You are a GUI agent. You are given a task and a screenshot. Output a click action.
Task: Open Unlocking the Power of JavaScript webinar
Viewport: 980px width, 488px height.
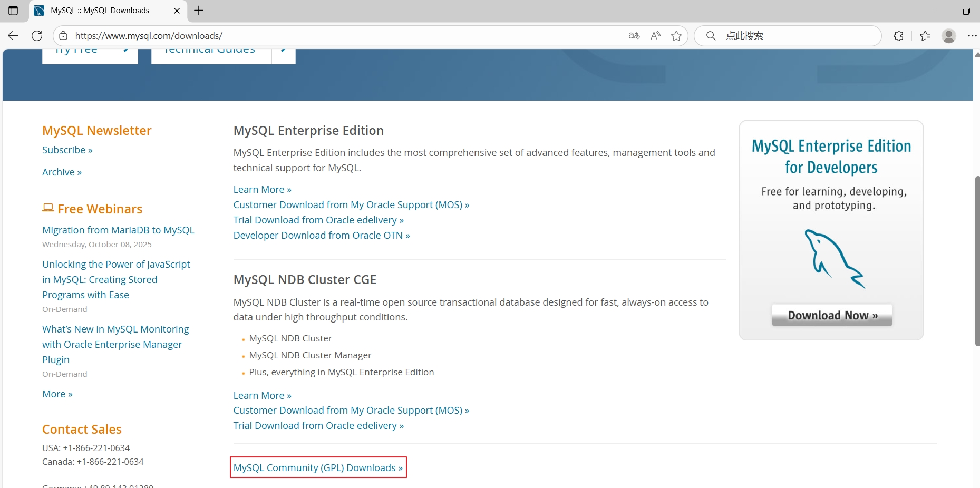116,279
